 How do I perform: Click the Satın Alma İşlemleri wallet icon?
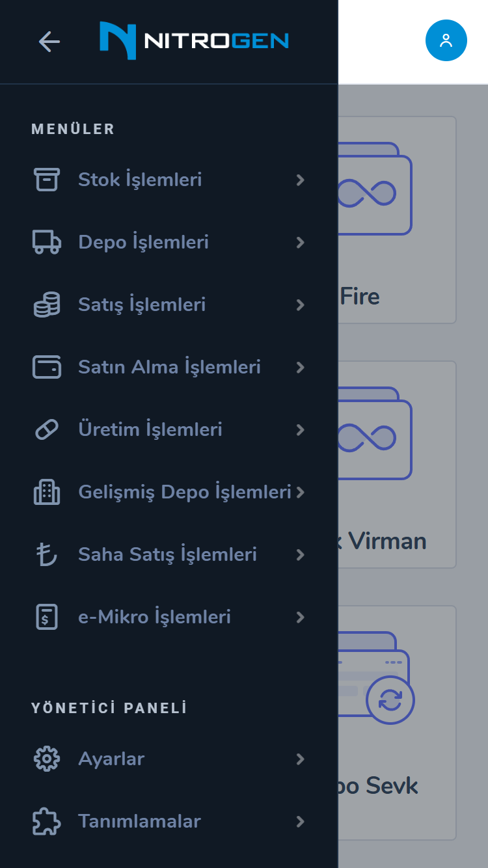coord(46,367)
